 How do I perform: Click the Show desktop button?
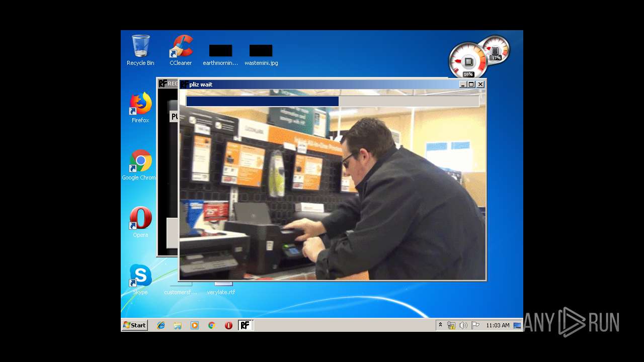[x=518, y=325]
